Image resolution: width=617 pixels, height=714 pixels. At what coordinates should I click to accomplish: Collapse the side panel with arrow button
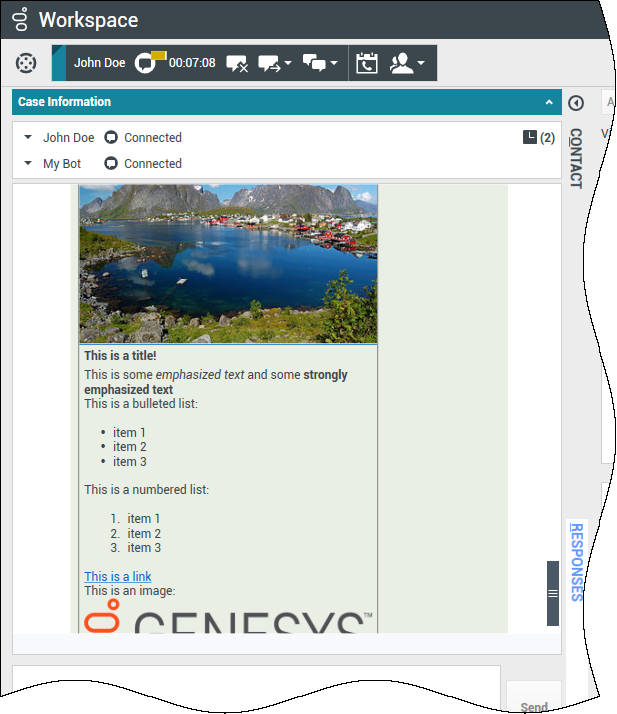click(x=575, y=103)
